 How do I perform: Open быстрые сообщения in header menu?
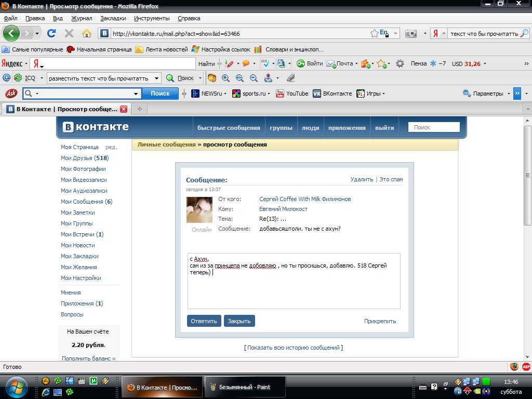[229, 128]
